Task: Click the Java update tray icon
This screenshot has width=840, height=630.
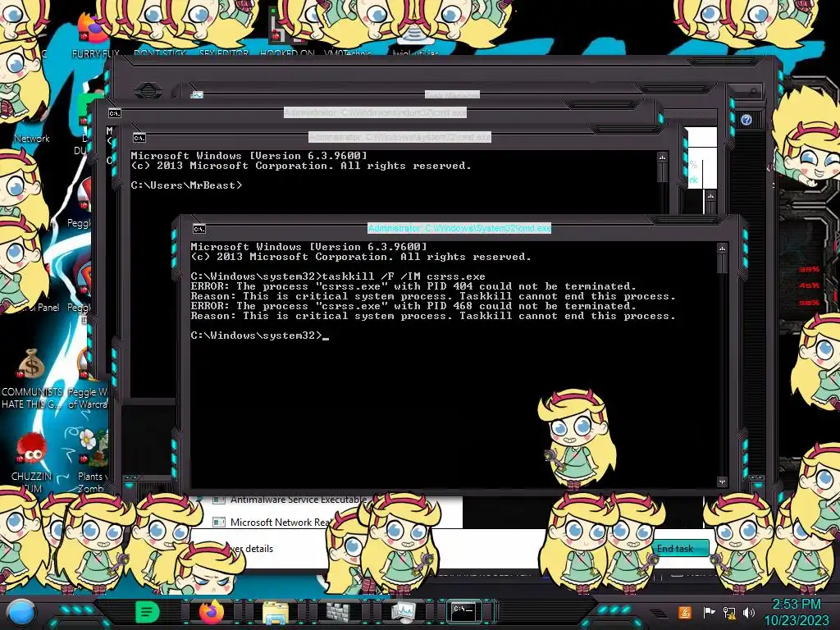Action: [x=685, y=612]
